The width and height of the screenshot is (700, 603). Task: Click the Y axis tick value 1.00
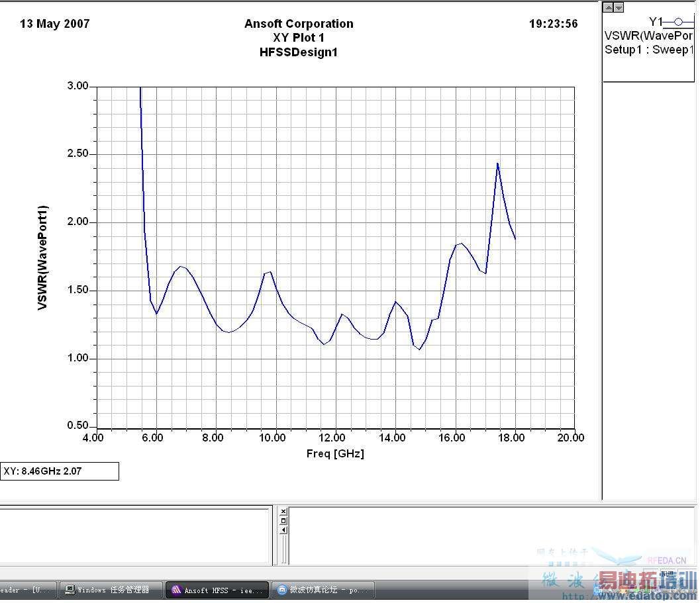(77, 358)
